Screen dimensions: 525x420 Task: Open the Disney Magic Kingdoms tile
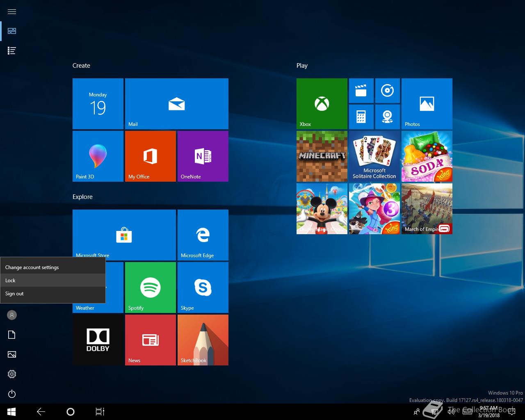click(x=322, y=209)
